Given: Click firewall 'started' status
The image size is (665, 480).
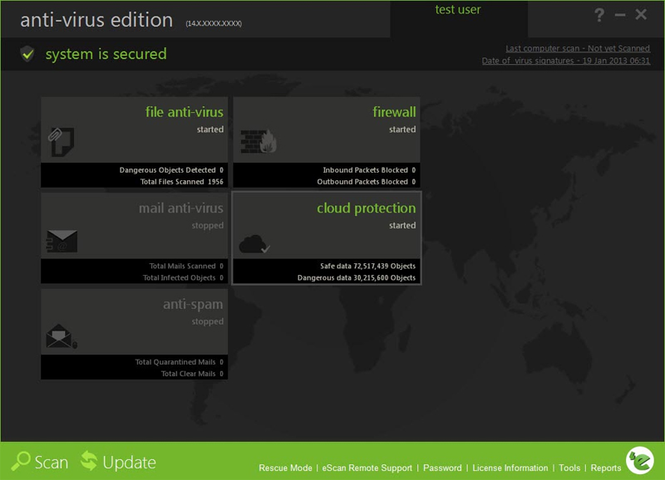Looking at the screenshot, I should (x=402, y=129).
